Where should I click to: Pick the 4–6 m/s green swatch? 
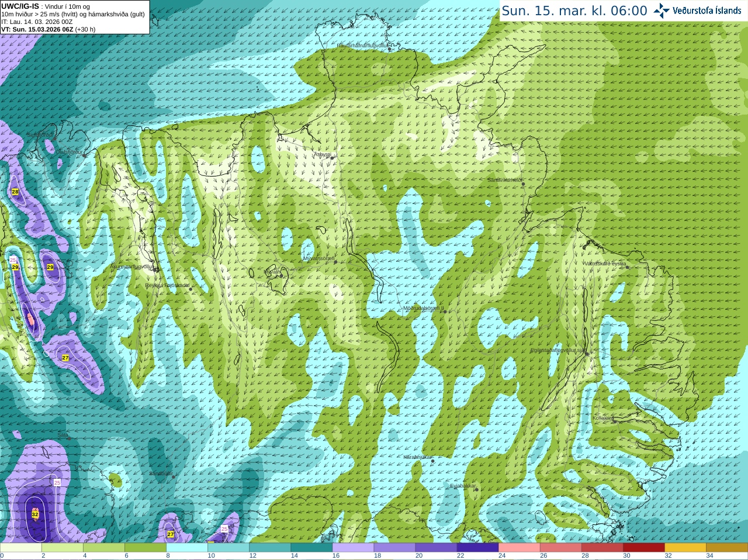tap(103, 548)
